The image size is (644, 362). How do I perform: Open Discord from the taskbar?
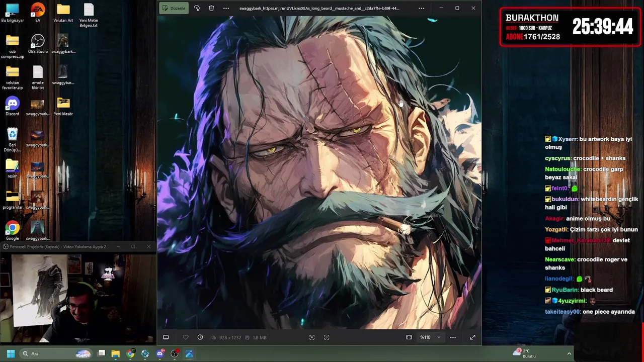pyautogui.click(x=160, y=353)
